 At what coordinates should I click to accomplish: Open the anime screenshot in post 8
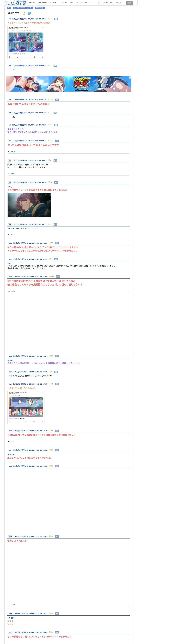pyautogui.click(x=29, y=205)
